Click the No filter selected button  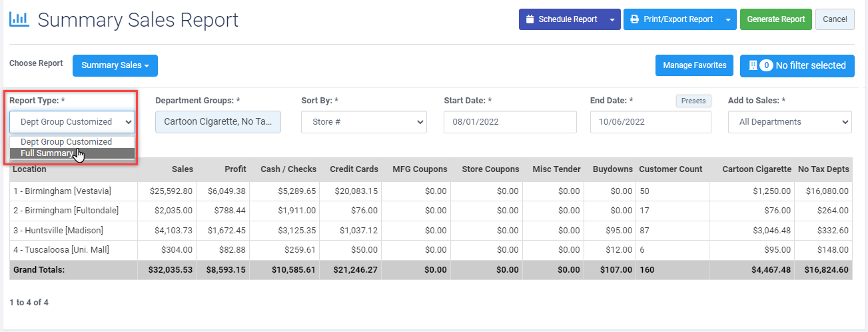pyautogui.click(x=797, y=65)
